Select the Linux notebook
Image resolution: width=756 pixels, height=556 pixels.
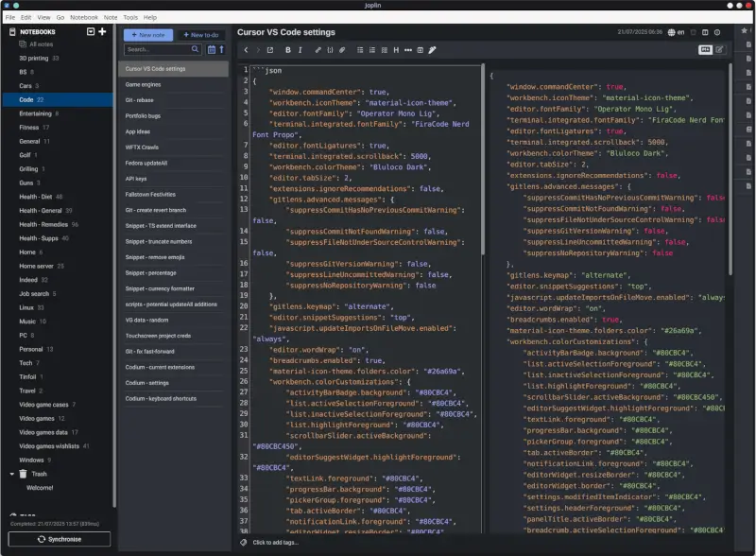point(58,307)
